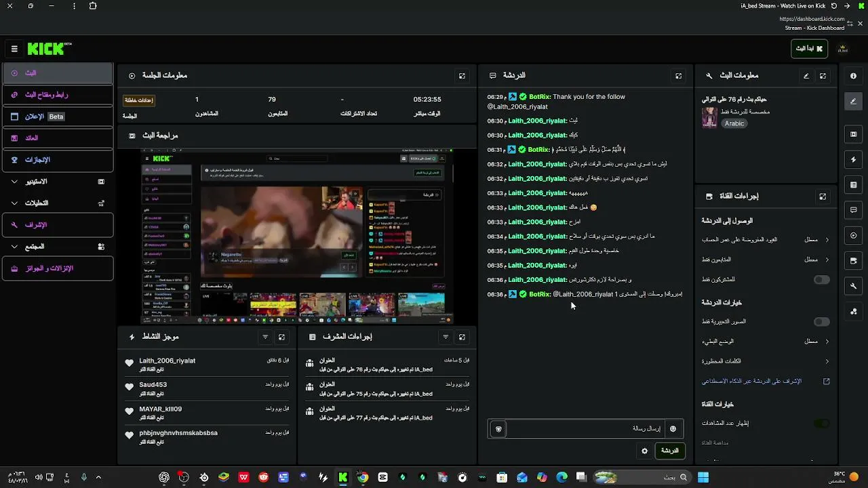
Task: Select phbjnvghnvhsmskabsbsa in the activity feed
Action: pyautogui.click(x=178, y=433)
